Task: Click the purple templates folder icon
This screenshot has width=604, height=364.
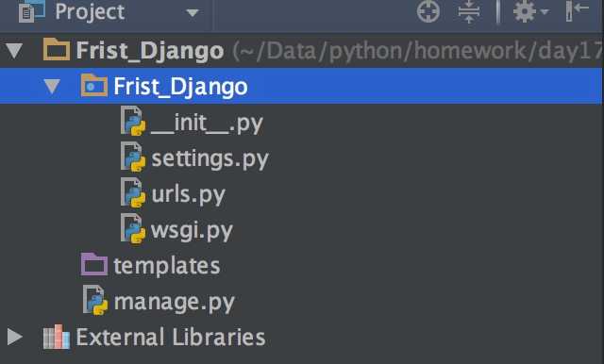Action: [x=94, y=264]
